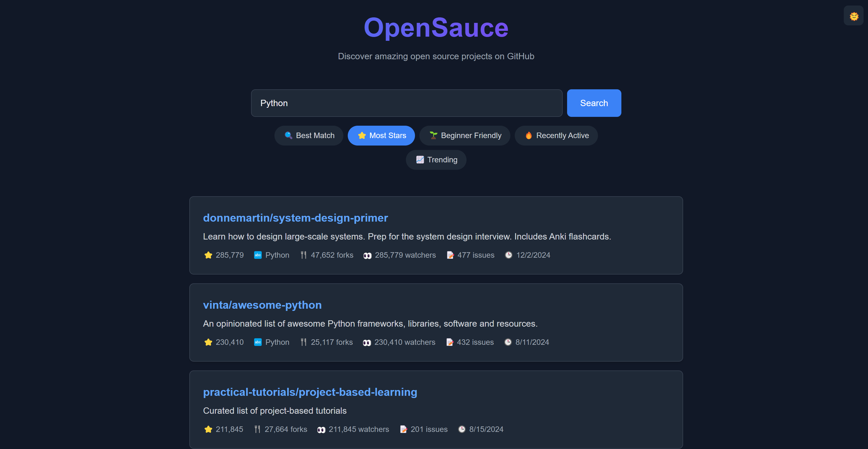Click clock icon beside 12/2/2024
868x449 pixels.
[508, 255]
